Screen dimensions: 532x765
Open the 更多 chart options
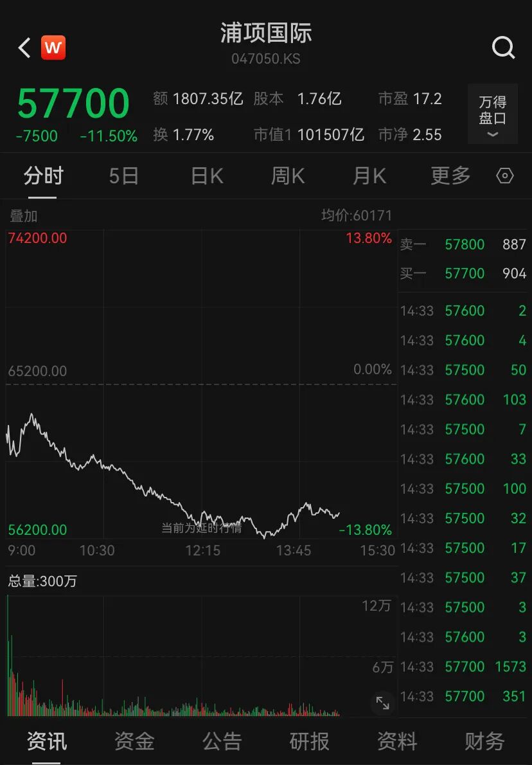click(450, 175)
